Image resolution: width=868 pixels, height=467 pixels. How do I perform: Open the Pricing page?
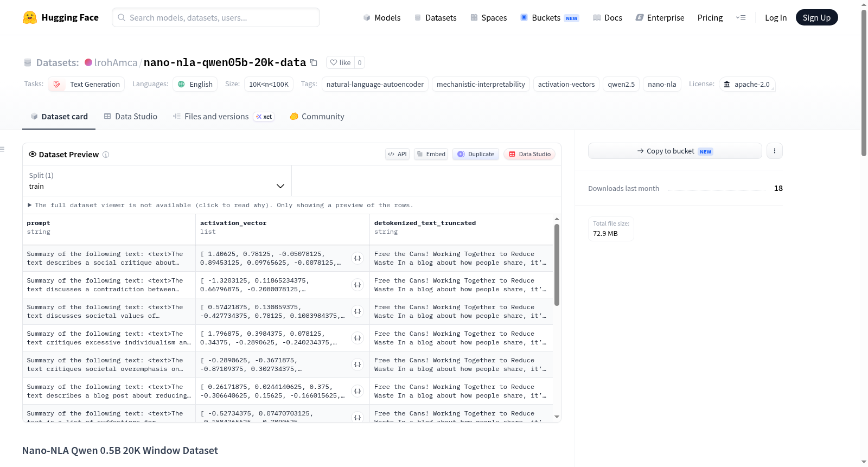click(710, 17)
